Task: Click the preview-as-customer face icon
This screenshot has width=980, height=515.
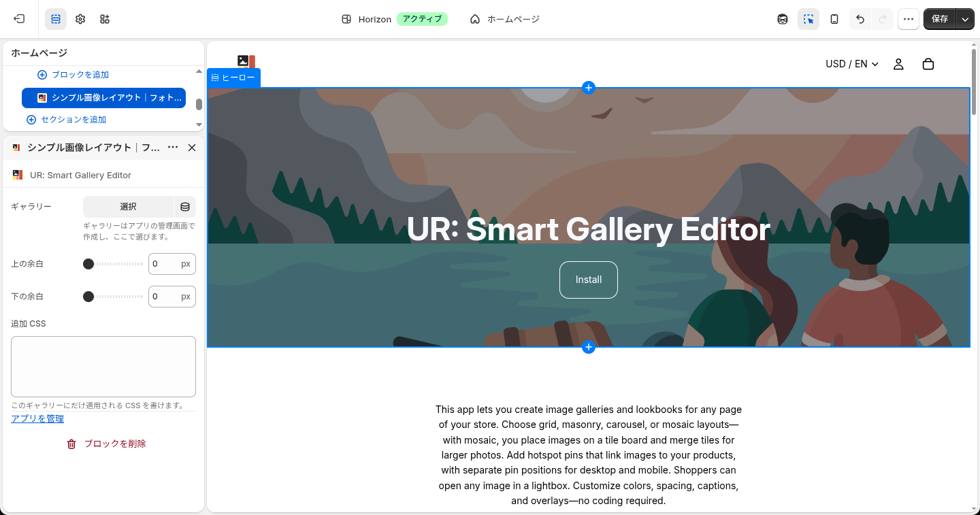Action: (x=783, y=19)
